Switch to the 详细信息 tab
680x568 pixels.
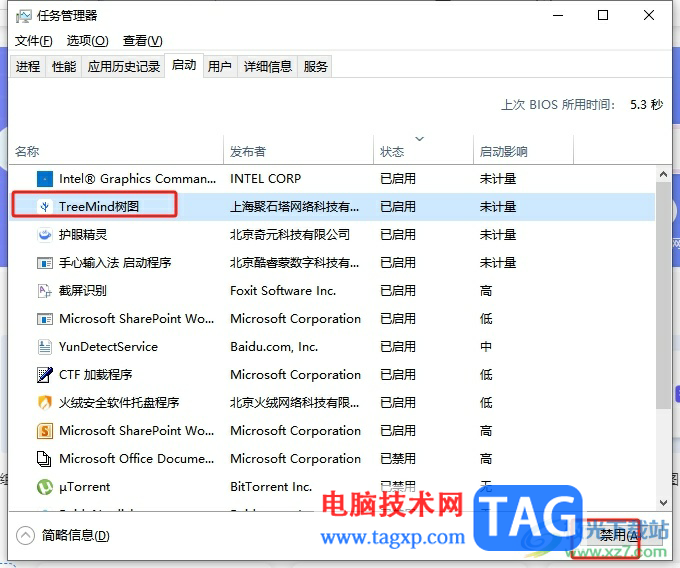268,67
